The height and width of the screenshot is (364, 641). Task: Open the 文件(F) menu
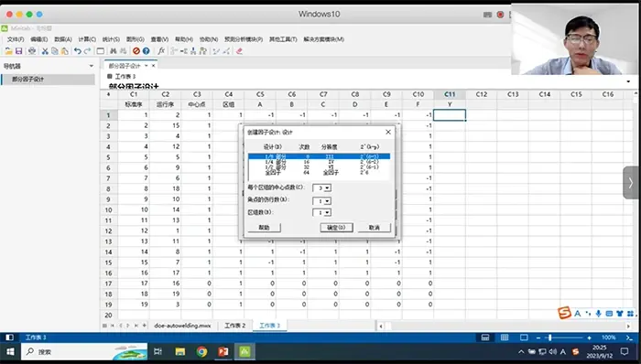point(16,39)
